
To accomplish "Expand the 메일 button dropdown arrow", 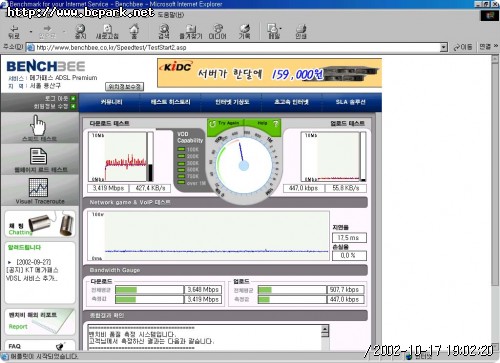I will (x=281, y=29).
